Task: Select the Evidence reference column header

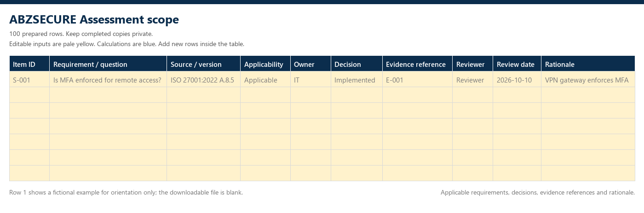Action: [x=418, y=64]
